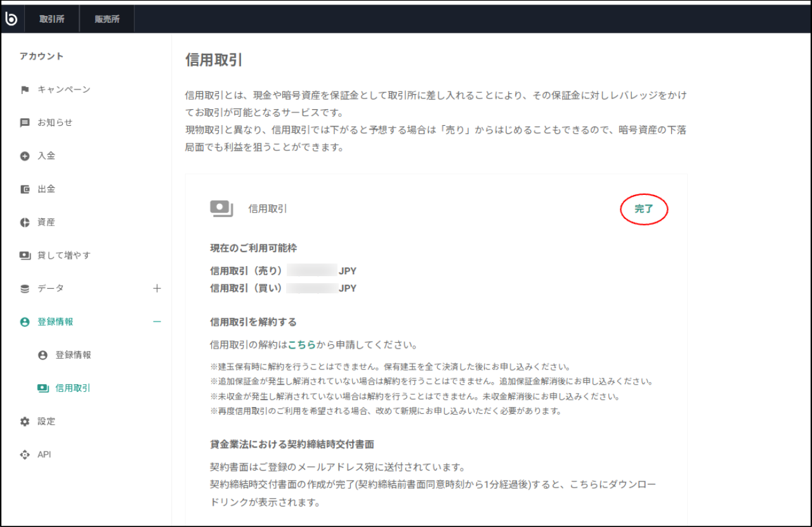Collapse 登録情報 section with minus
The width and height of the screenshot is (812, 527).
coord(157,322)
